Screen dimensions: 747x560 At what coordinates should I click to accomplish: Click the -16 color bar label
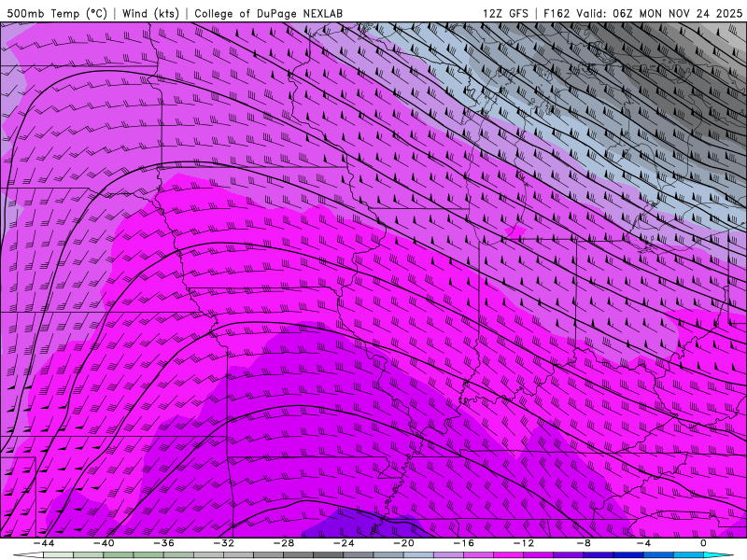pos(463,543)
